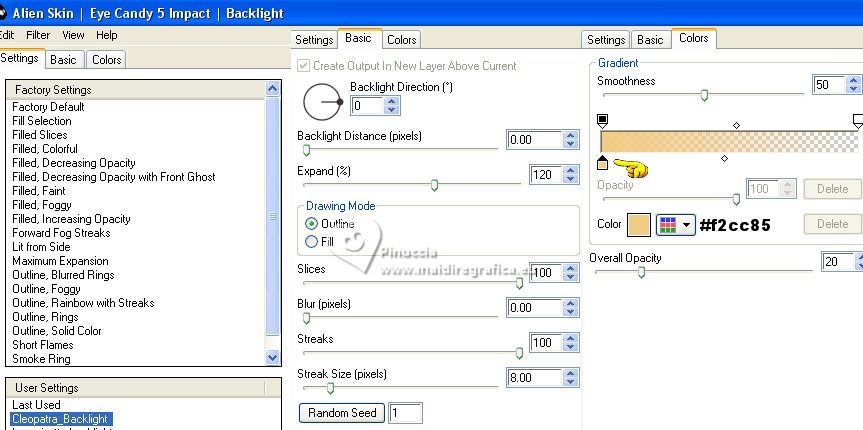Click the Blur slider thumb
The image size is (863, 430).
307,318
